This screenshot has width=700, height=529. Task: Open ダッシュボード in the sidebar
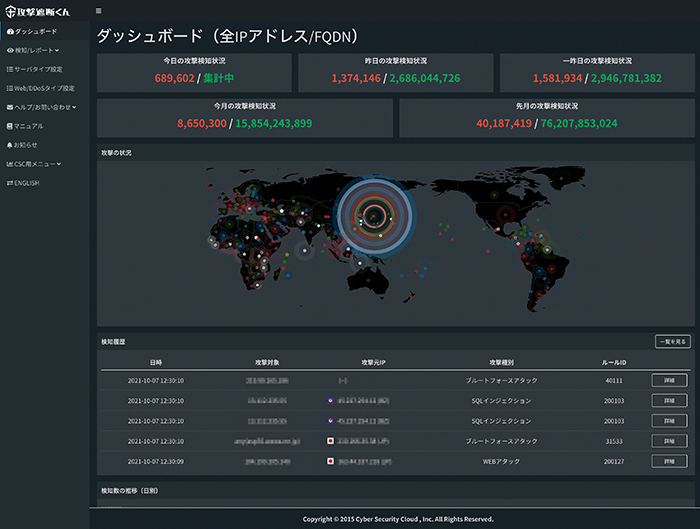[x=35, y=32]
